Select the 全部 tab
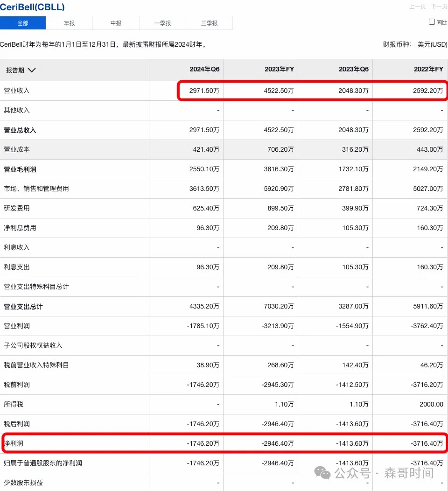 23,23
